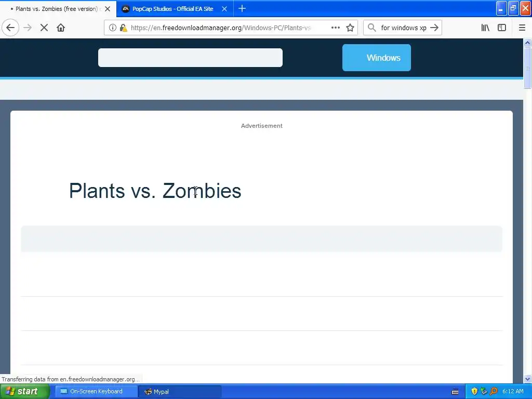This screenshot has width=532, height=399.
Task: Click the vertical scrollbar up arrow
Action: click(x=528, y=43)
